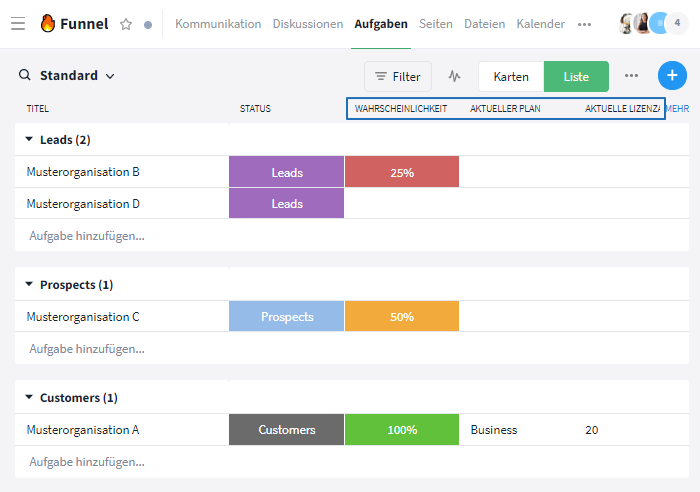Click the status dot beside the star

tap(148, 25)
